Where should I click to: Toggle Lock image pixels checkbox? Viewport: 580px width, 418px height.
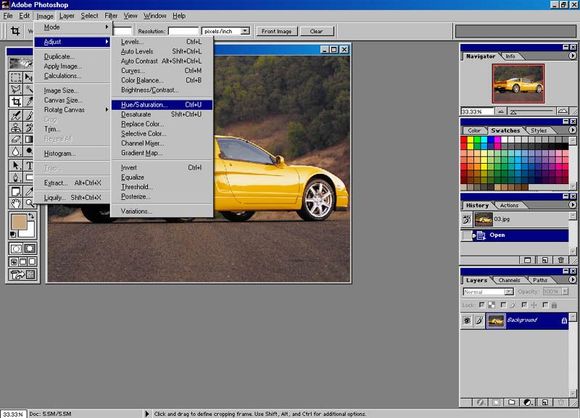503,305
